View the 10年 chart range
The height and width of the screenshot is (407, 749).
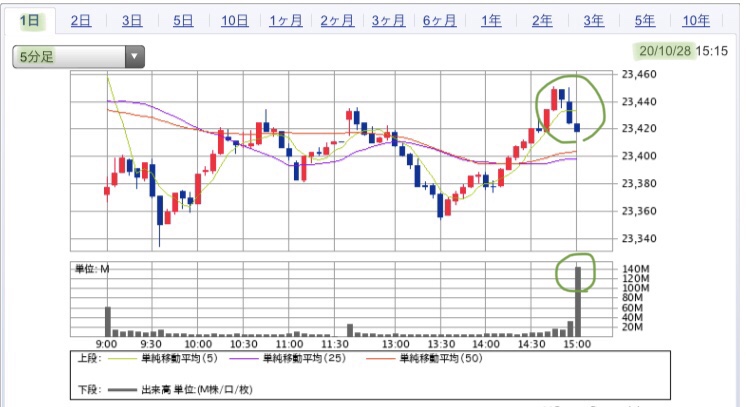[x=696, y=21]
